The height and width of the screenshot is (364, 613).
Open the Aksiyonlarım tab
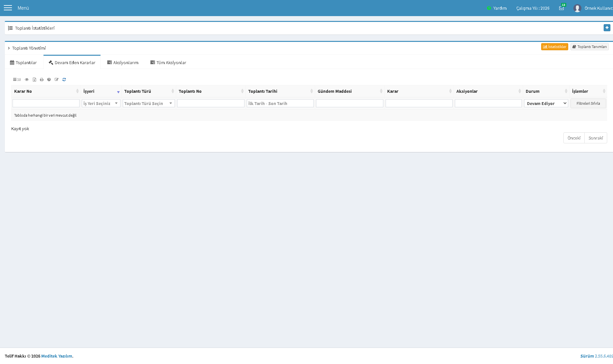coord(123,62)
